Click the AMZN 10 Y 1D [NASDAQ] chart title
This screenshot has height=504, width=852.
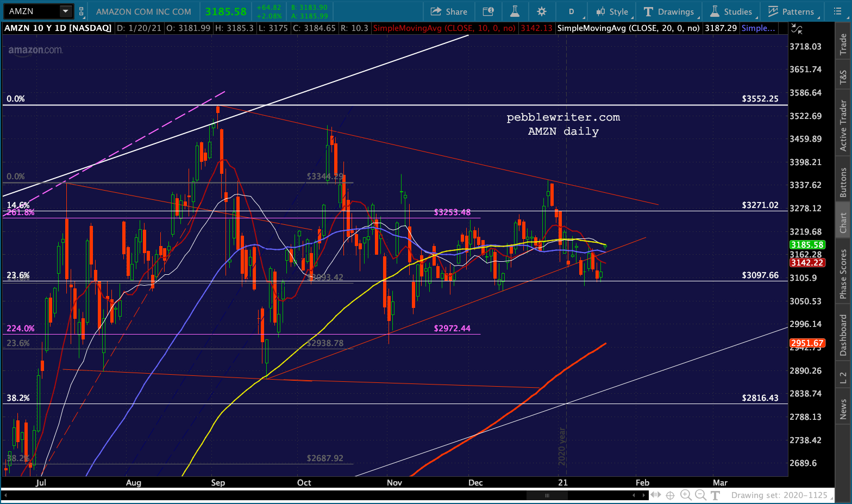coord(58,28)
